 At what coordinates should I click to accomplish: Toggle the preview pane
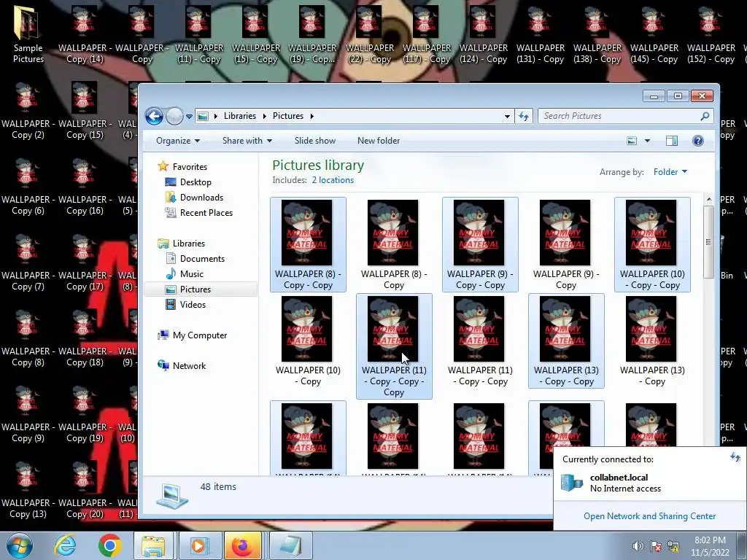click(672, 141)
